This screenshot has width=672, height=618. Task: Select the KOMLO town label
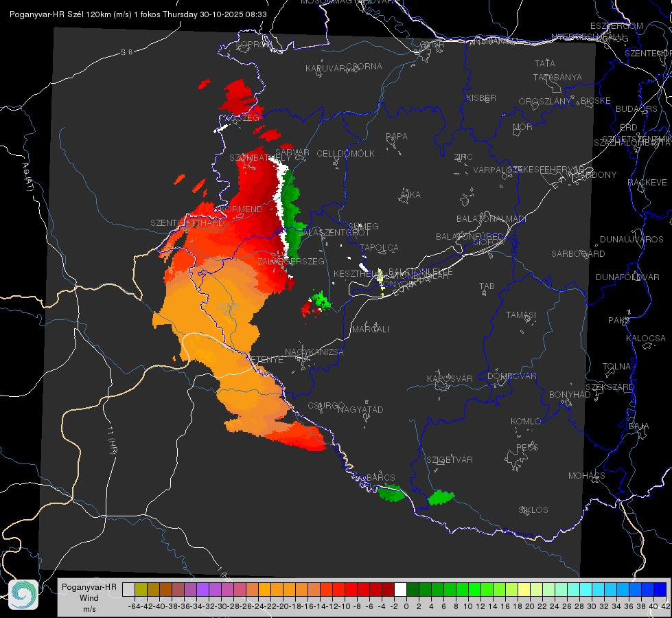tap(526, 421)
